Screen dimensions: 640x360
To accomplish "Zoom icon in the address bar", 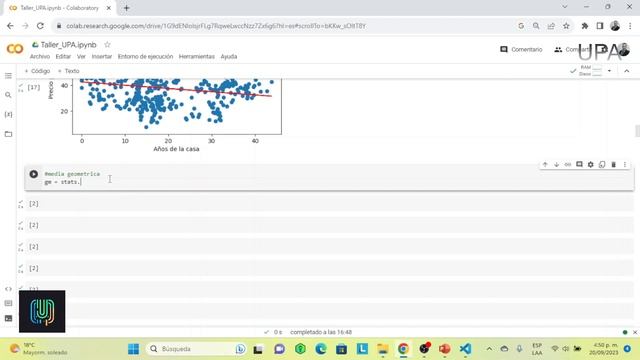I will [x=536, y=26].
